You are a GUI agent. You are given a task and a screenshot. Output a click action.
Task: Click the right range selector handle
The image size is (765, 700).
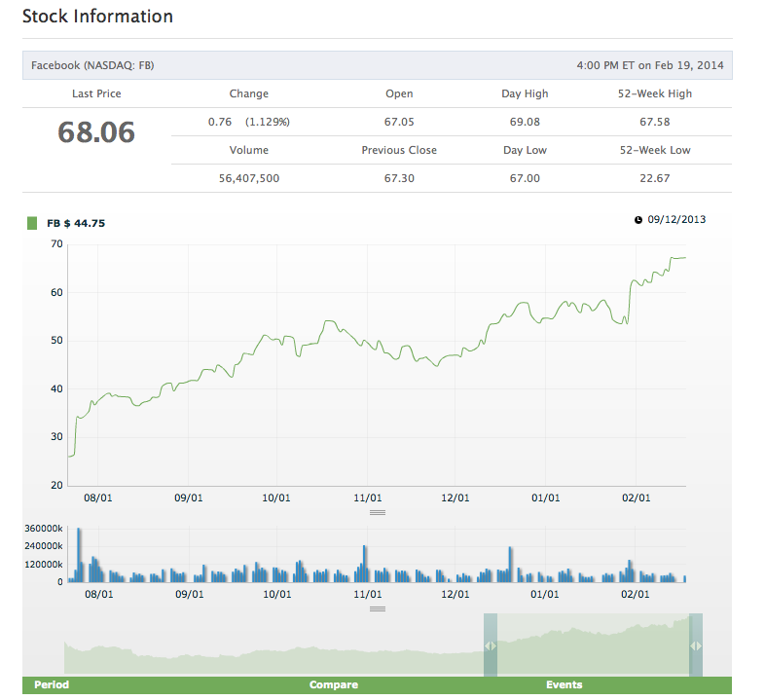(x=695, y=645)
